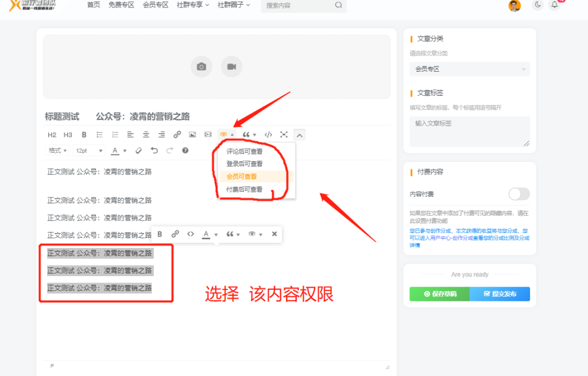Open the 12pt font size dropdown

click(x=88, y=150)
